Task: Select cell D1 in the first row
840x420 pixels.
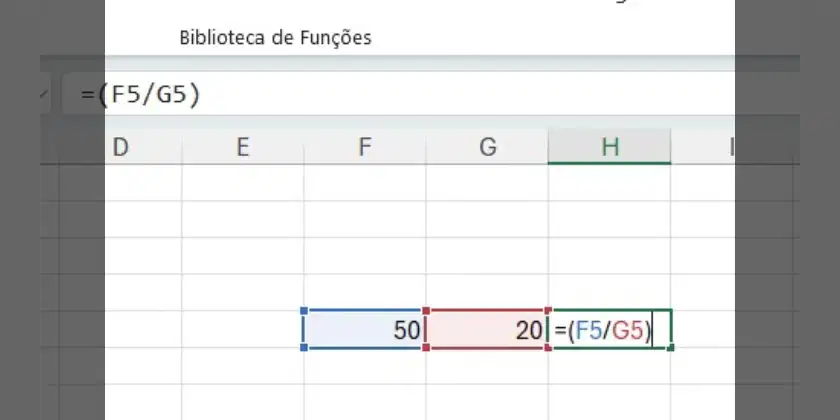Action: (x=143, y=183)
